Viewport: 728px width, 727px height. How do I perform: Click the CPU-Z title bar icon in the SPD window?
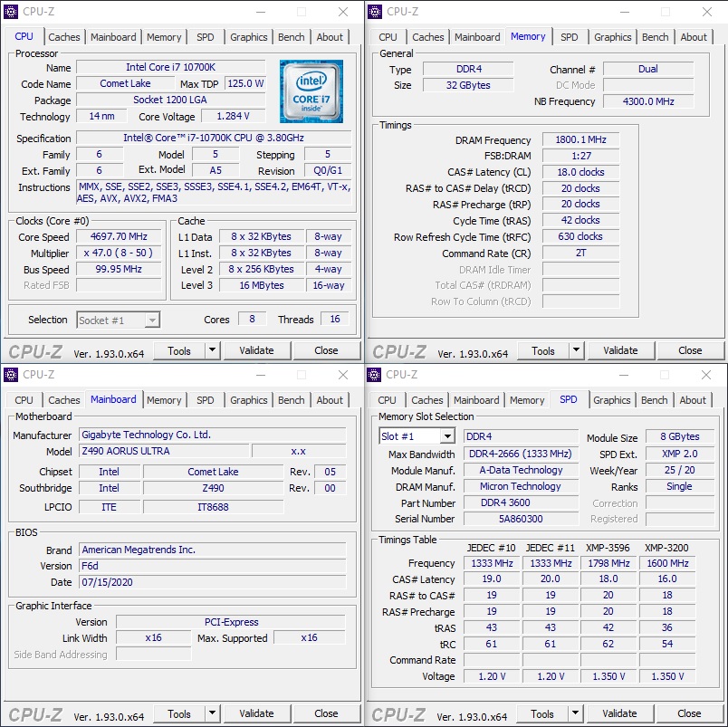375,375
